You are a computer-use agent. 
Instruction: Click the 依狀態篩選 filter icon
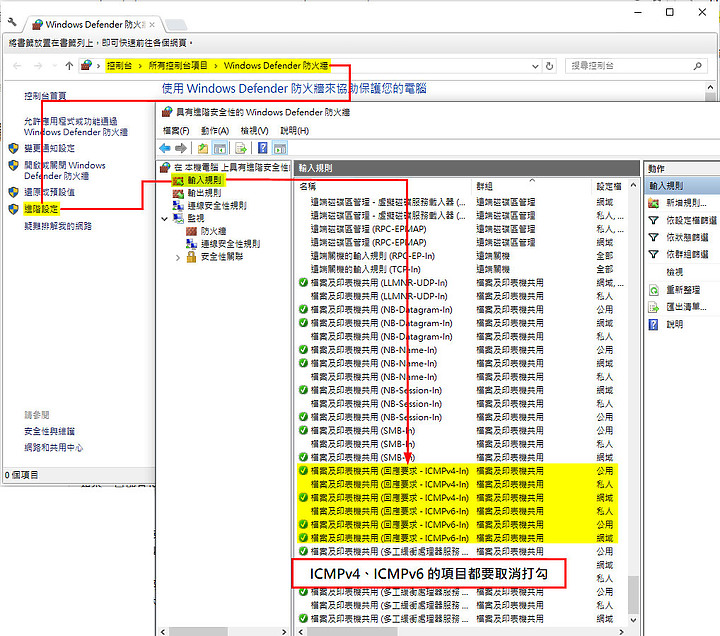pos(653,237)
